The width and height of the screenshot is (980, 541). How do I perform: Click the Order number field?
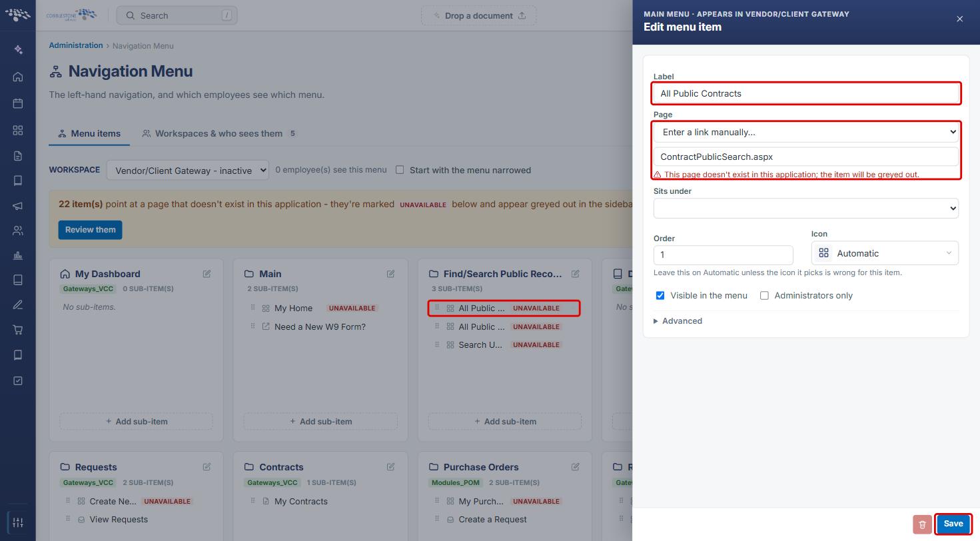tap(724, 255)
